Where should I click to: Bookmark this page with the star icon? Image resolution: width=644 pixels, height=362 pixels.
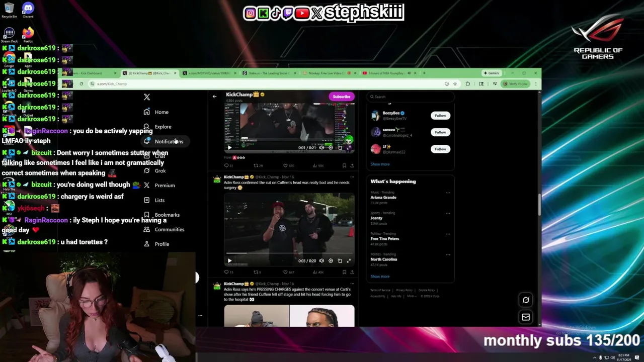tap(455, 84)
